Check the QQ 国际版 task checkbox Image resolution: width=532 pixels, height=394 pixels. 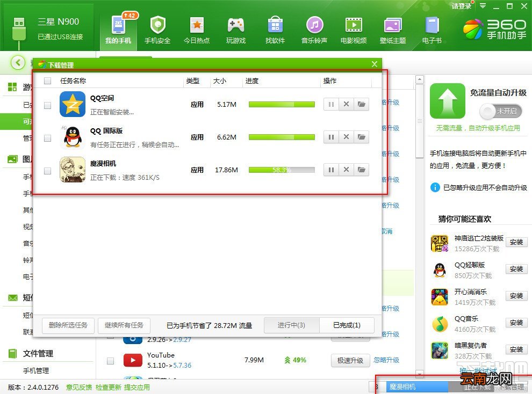47,138
